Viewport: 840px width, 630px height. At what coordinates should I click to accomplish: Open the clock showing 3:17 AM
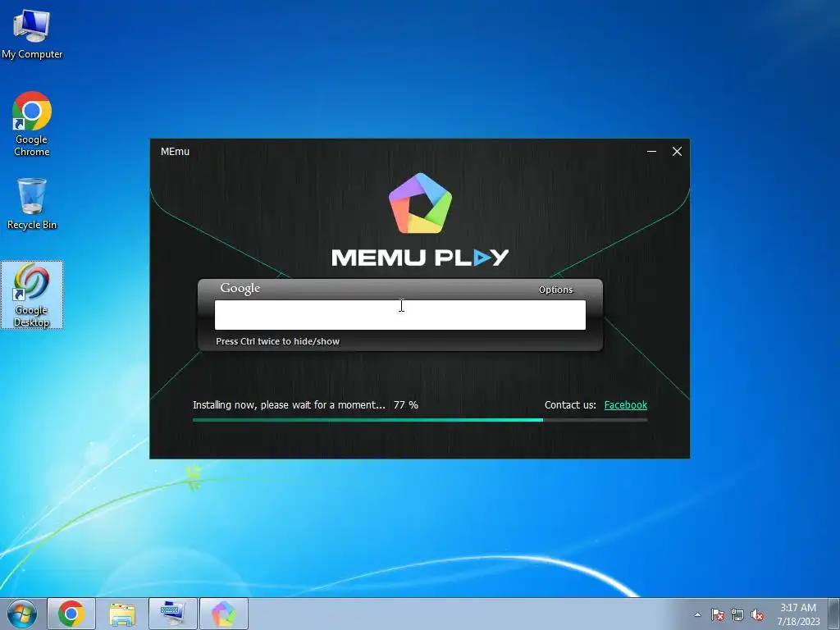(798, 614)
